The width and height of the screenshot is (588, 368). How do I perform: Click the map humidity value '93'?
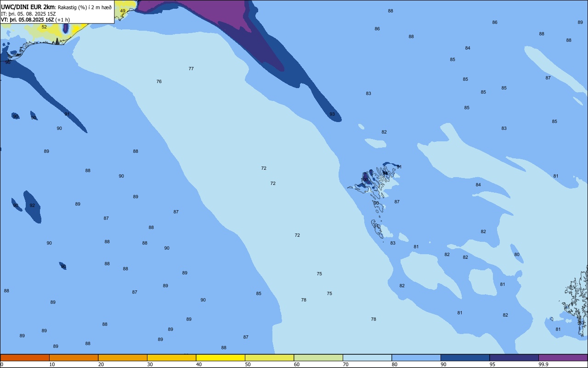pos(332,114)
